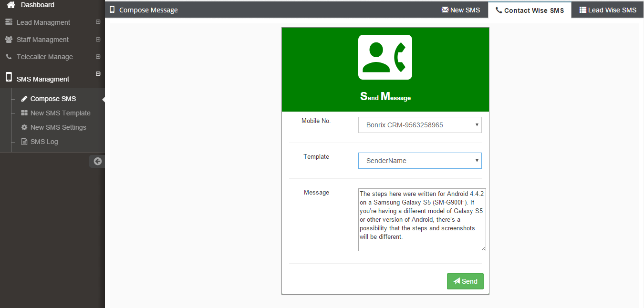Go to Compose SMS

click(x=53, y=99)
